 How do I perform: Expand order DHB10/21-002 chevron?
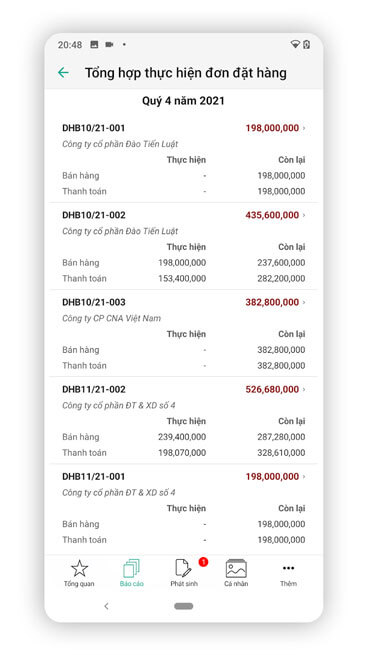click(304, 215)
